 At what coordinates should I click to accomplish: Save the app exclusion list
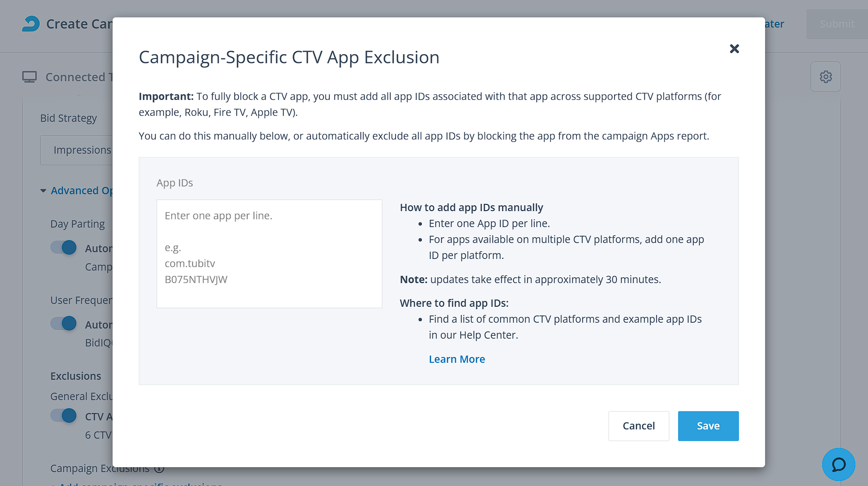coord(708,426)
